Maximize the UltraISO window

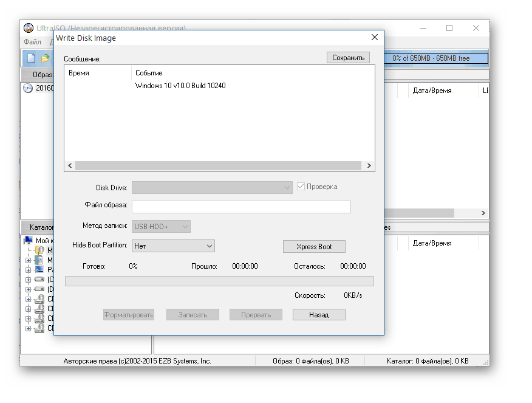coord(449,28)
